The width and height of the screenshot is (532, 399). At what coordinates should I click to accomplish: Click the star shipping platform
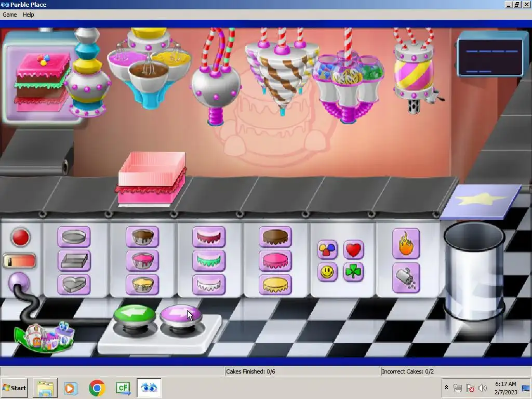(481, 202)
